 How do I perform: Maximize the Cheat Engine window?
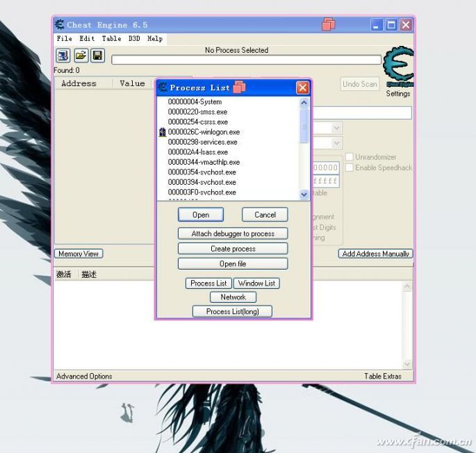click(x=391, y=24)
